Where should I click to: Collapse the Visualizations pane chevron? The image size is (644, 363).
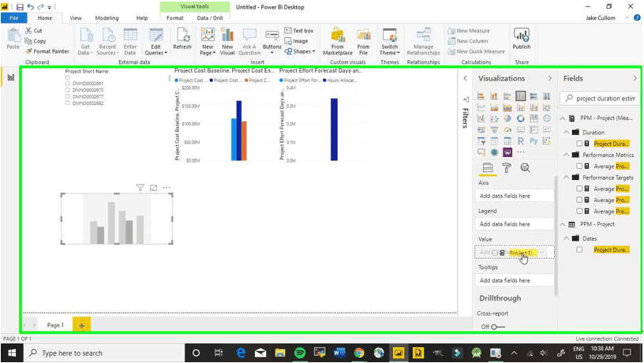tap(549, 78)
